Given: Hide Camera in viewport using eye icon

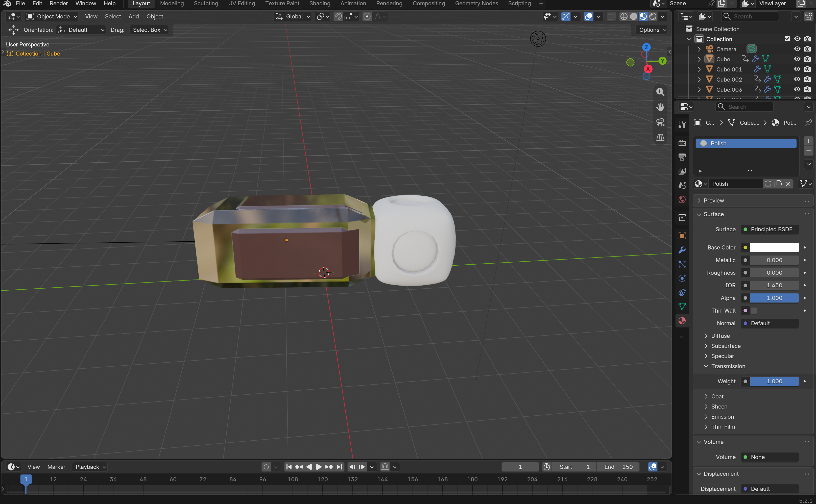Looking at the screenshot, I should coord(797,49).
